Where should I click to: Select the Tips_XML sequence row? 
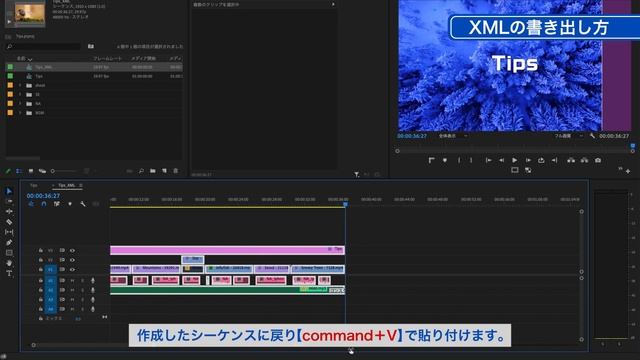(94, 67)
